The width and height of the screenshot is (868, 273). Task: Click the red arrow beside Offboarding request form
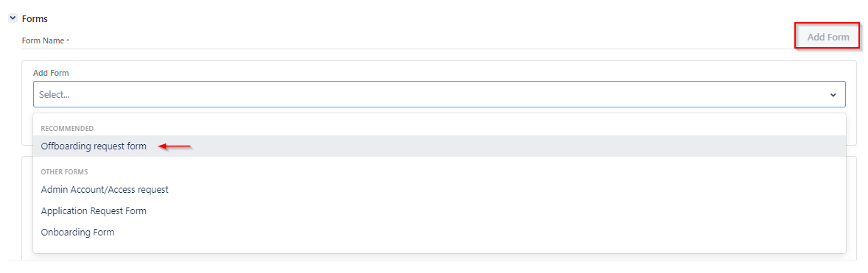tap(175, 146)
